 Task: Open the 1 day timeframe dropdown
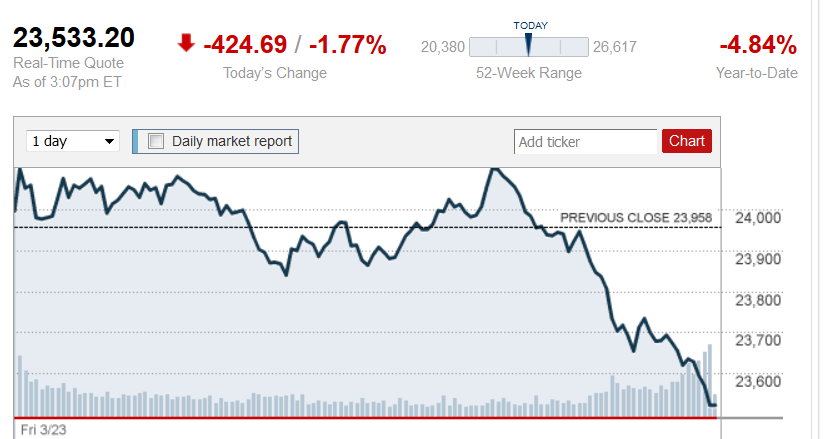73,141
